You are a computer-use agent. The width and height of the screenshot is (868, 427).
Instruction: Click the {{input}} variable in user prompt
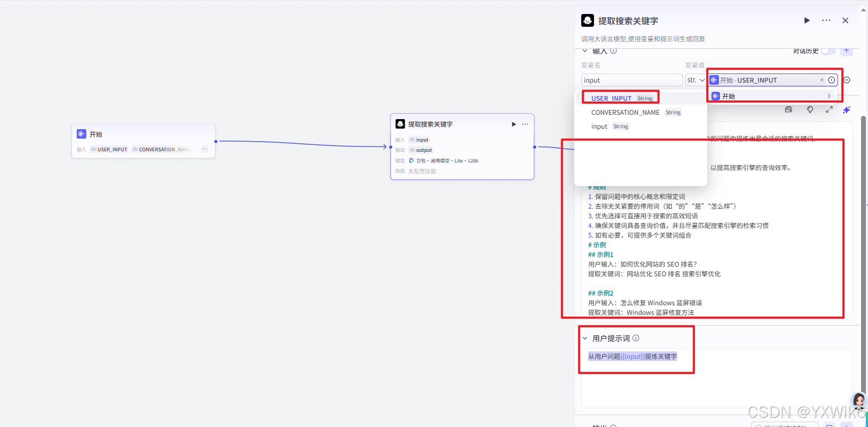click(x=633, y=356)
